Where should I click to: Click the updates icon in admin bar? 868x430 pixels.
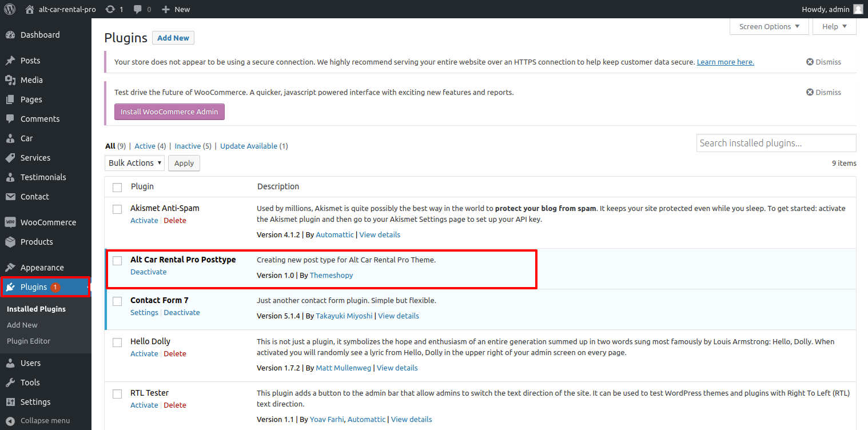(x=110, y=9)
